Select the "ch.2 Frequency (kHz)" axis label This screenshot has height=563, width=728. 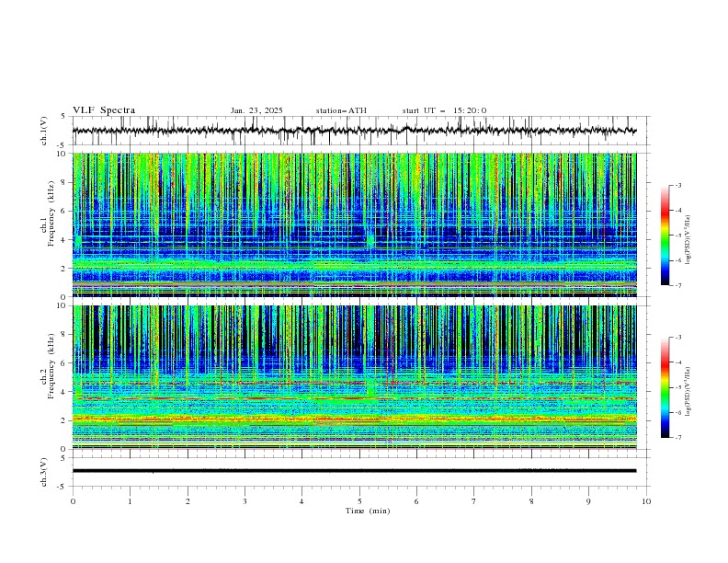[48, 365]
